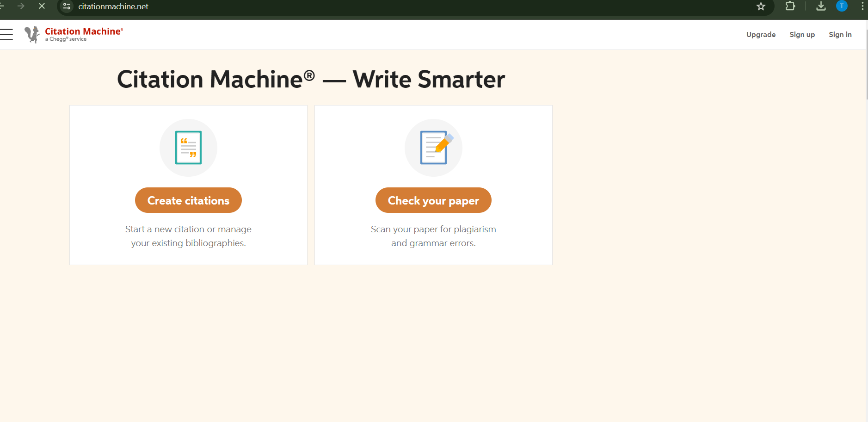Bookmark this page with the star icon
The height and width of the screenshot is (422, 868).
click(x=761, y=6)
